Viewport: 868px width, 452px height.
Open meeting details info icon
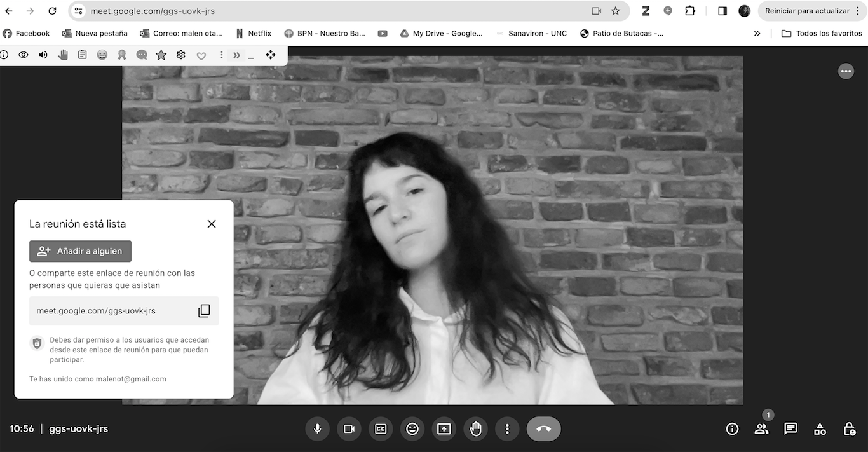pos(732,429)
